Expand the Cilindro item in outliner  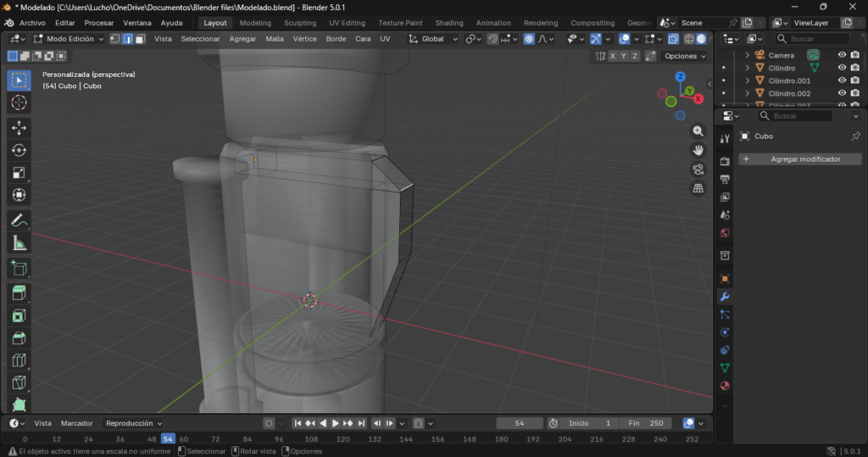point(748,68)
